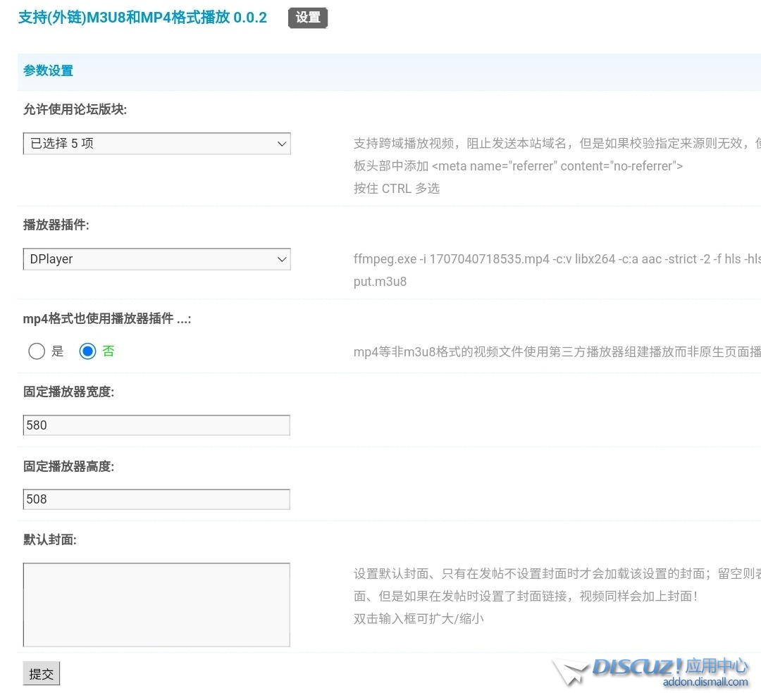This screenshot has width=761, height=700.
Task: Click the Discuz! logo watermark
Action: [637, 666]
